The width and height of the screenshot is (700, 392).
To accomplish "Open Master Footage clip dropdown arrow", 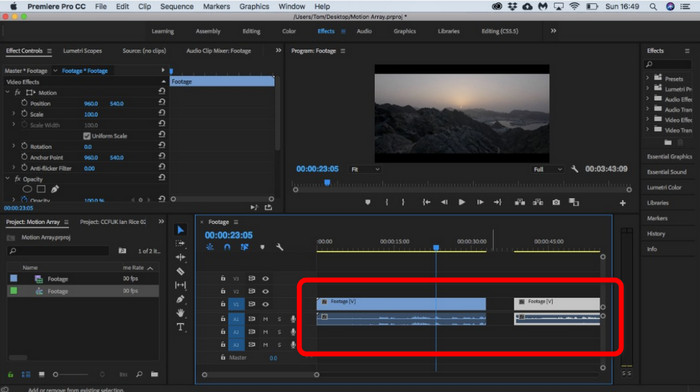I will click(x=55, y=71).
